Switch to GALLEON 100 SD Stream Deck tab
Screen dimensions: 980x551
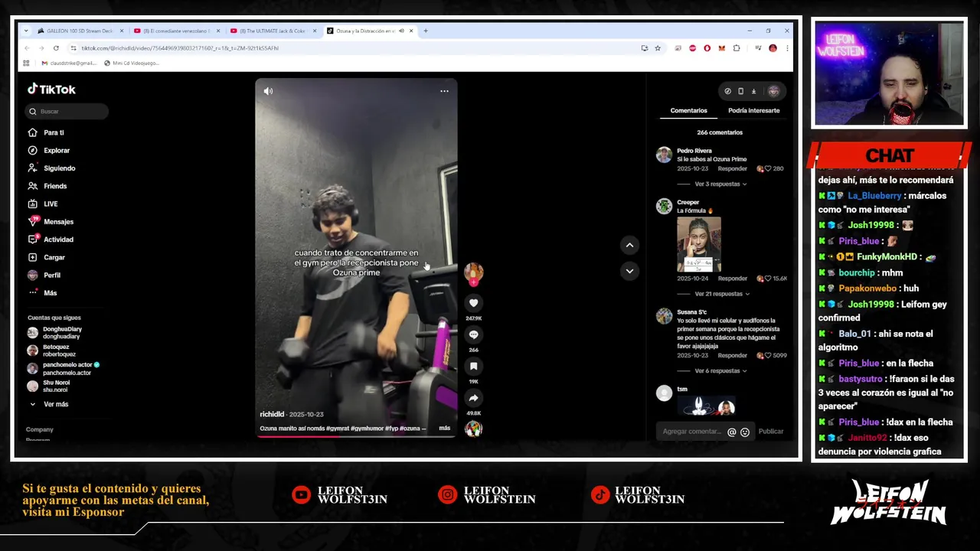point(81,31)
